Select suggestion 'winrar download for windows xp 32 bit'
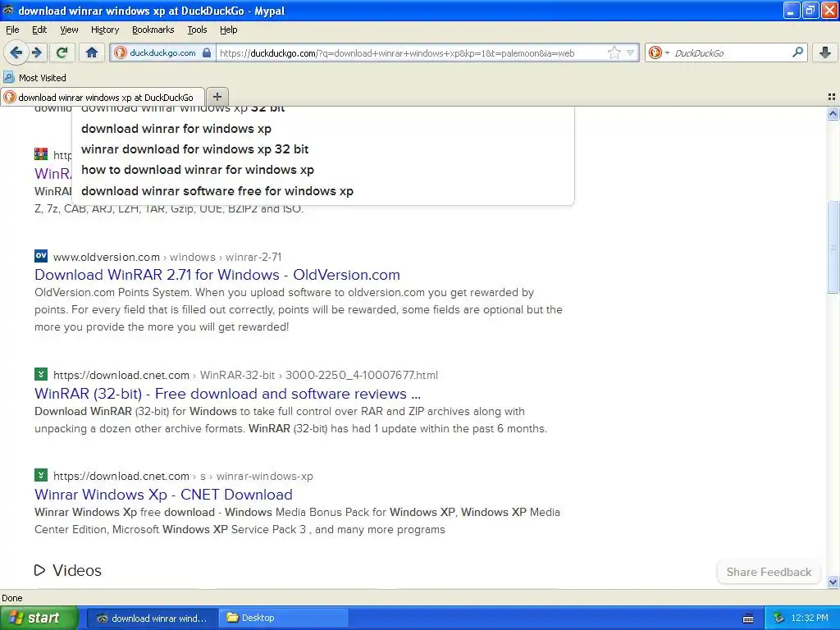The image size is (840, 630). point(195,149)
